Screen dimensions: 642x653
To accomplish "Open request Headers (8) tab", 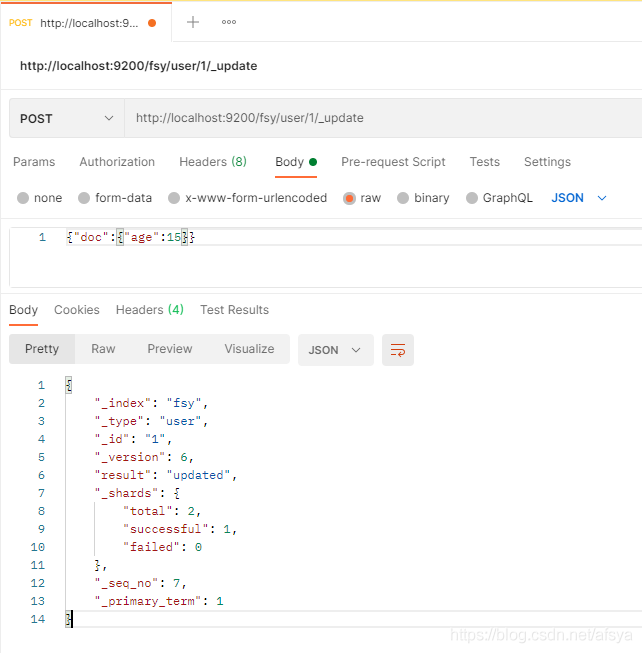I will point(212,162).
